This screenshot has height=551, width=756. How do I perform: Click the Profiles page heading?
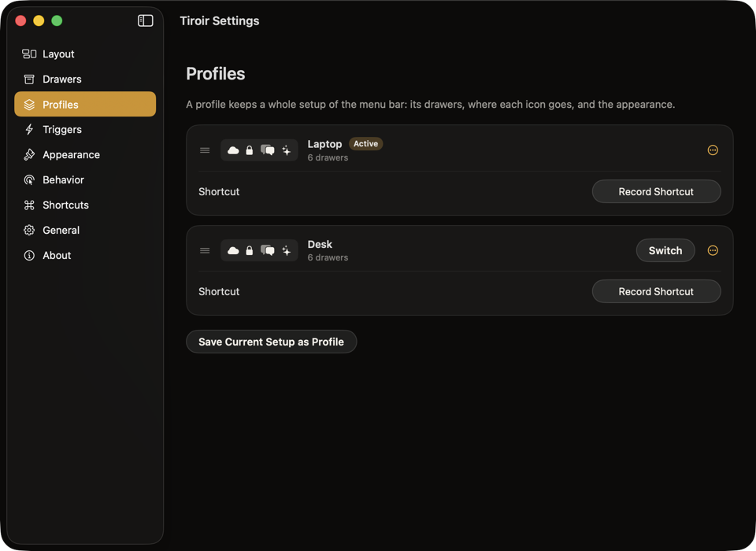(x=216, y=74)
